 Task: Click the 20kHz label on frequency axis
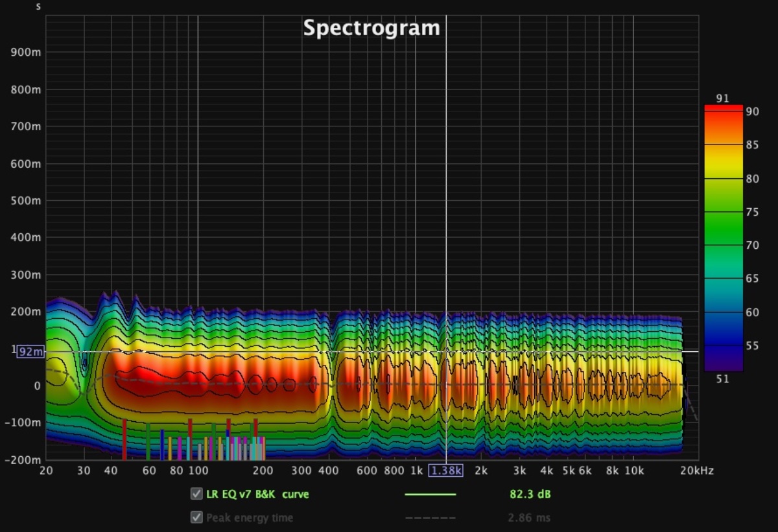point(697,471)
